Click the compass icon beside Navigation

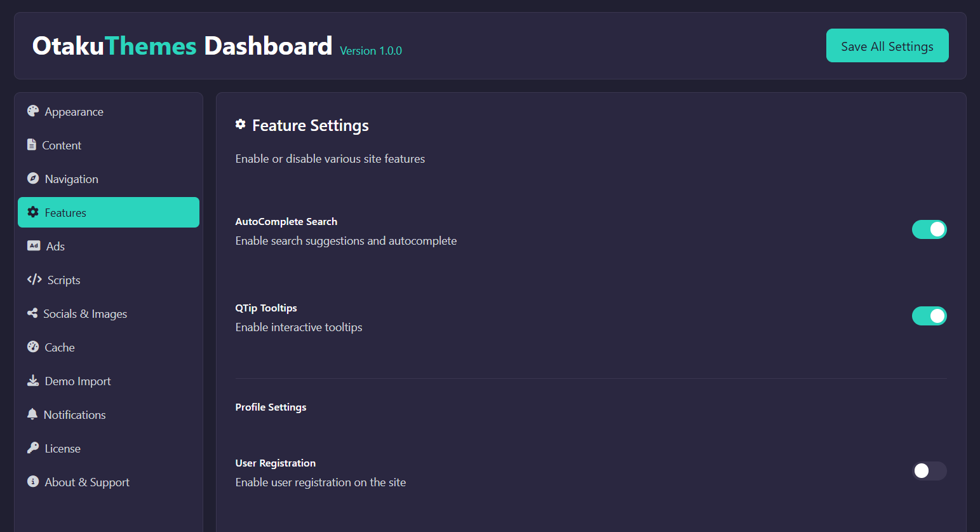32,179
